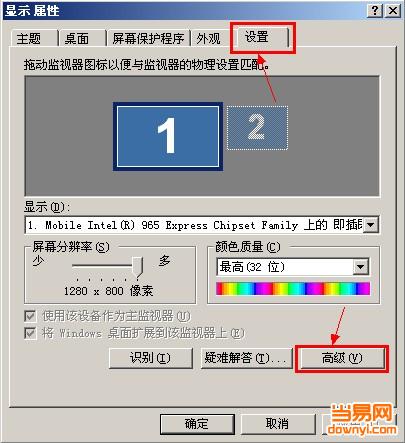The width and height of the screenshot is (405, 443).
Task: Click the 疑难解答(T)... button
Action: [x=246, y=358]
